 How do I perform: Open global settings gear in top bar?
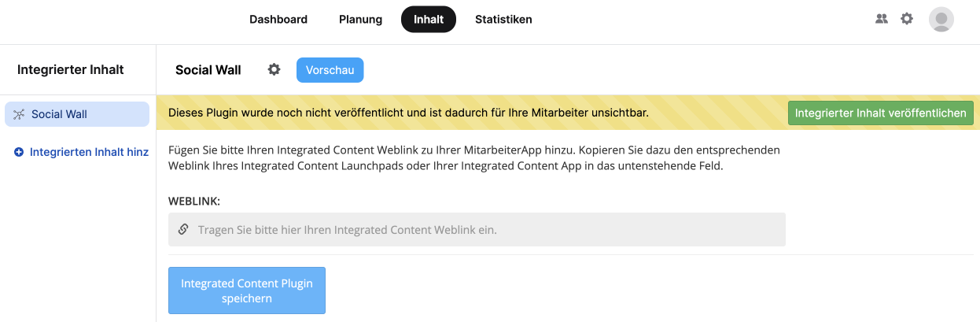(x=907, y=19)
